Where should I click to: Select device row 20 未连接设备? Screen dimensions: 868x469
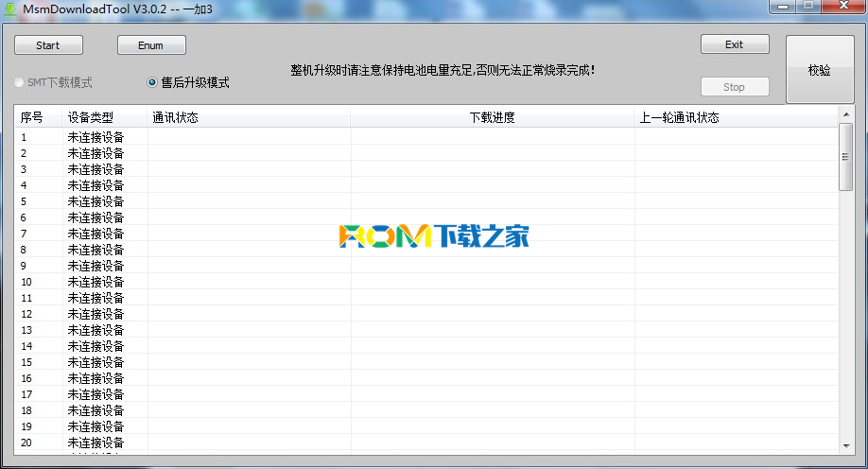click(426, 442)
